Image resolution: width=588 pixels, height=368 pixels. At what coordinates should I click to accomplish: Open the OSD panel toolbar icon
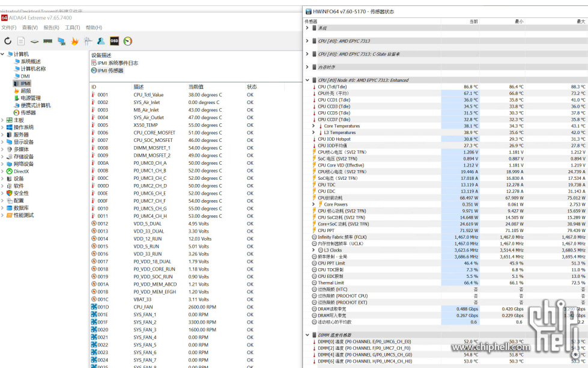click(114, 41)
